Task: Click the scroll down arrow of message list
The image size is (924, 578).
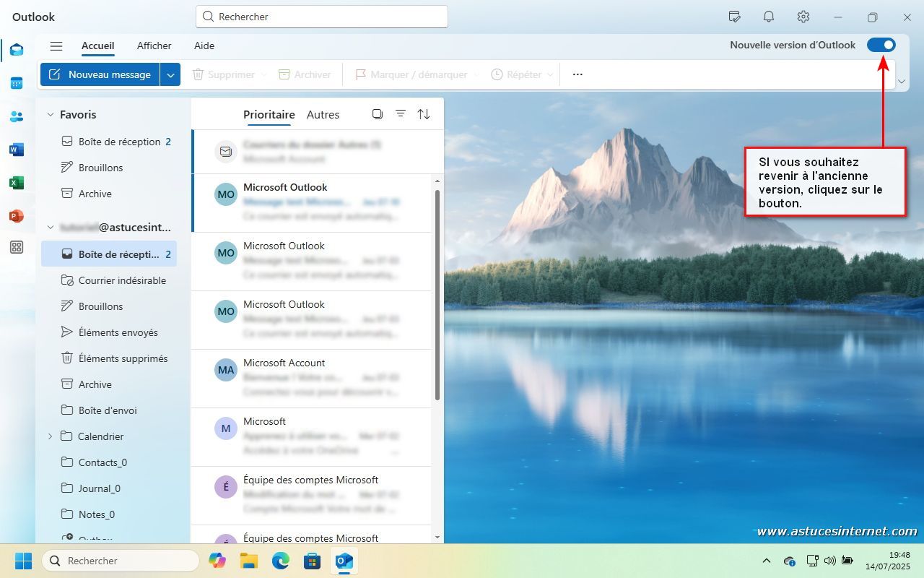Action: pyautogui.click(x=437, y=537)
